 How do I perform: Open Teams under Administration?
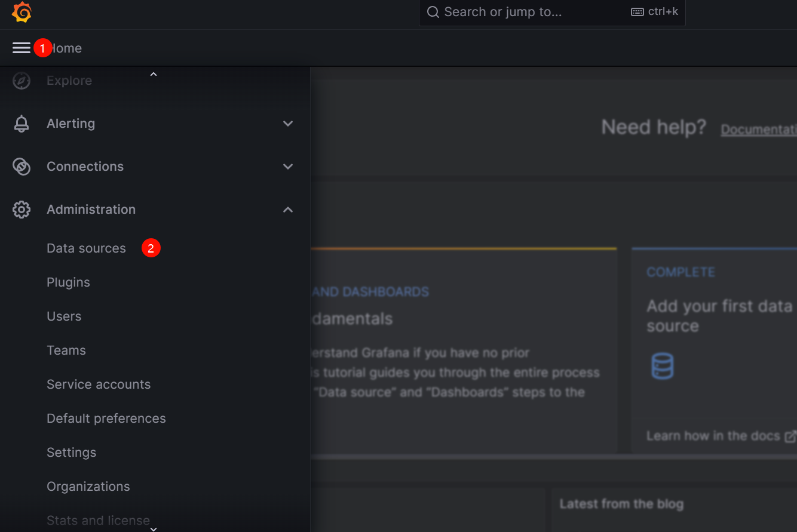[66, 350]
